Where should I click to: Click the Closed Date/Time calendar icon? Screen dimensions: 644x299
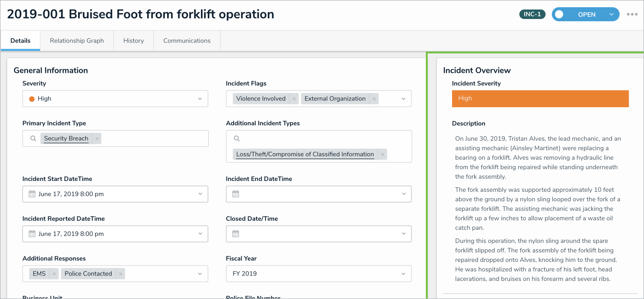[236, 234]
